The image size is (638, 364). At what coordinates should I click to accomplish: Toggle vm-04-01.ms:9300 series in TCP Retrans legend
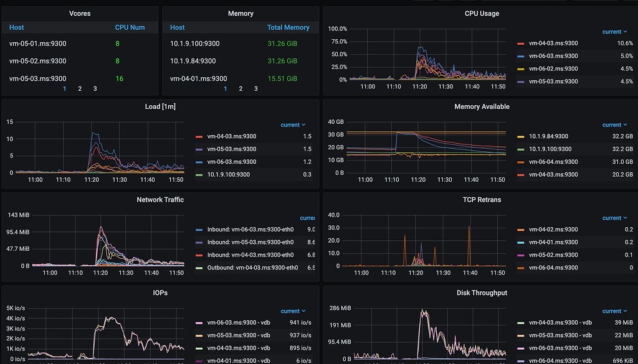(553, 243)
